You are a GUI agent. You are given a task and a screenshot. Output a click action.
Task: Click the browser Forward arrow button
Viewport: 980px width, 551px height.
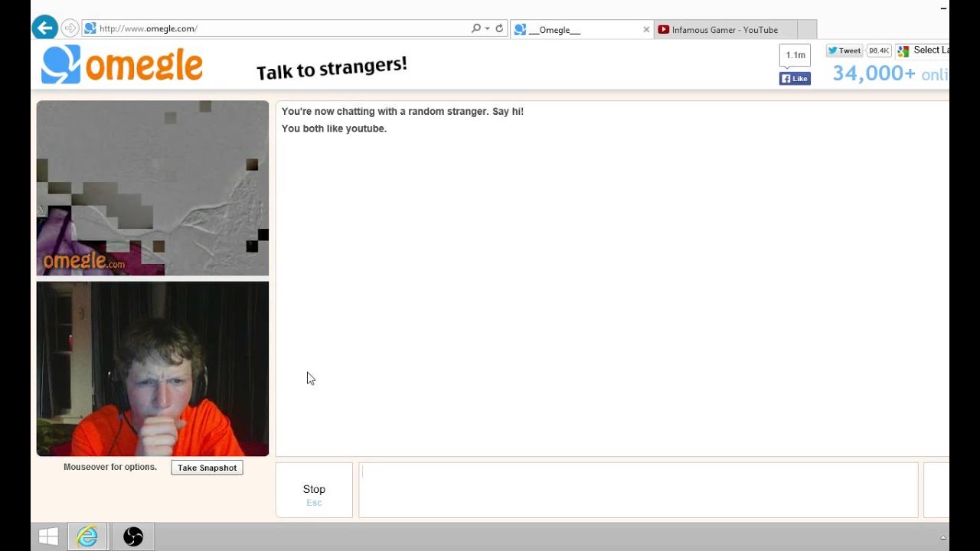[x=70, y=28]
